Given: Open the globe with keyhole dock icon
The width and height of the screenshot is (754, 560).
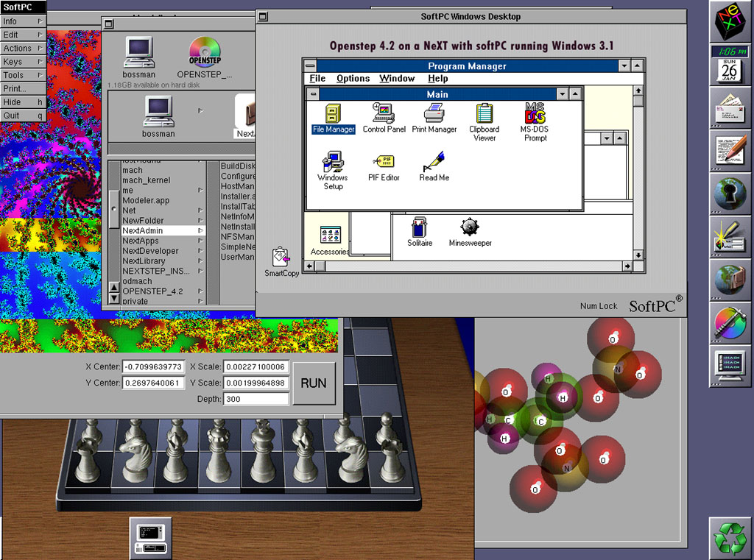Looking at the screenshot, I should point(730,195).
